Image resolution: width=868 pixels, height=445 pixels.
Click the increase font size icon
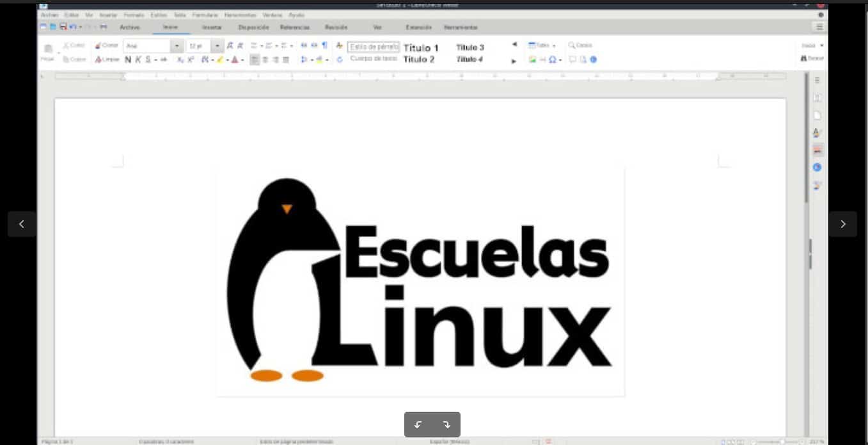point(230,46)
